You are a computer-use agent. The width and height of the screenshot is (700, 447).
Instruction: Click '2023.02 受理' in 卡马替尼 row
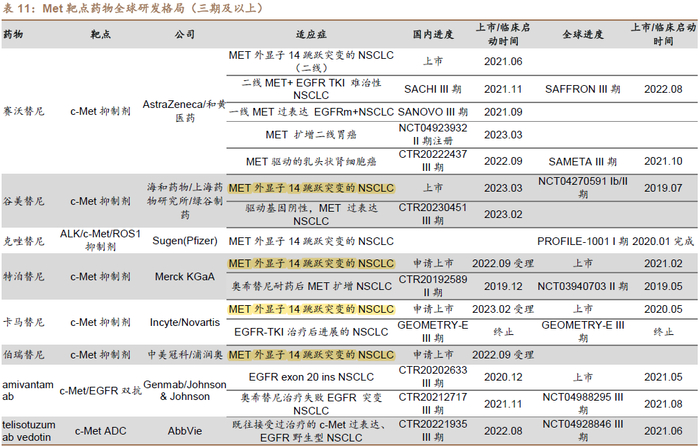(503, 309)
